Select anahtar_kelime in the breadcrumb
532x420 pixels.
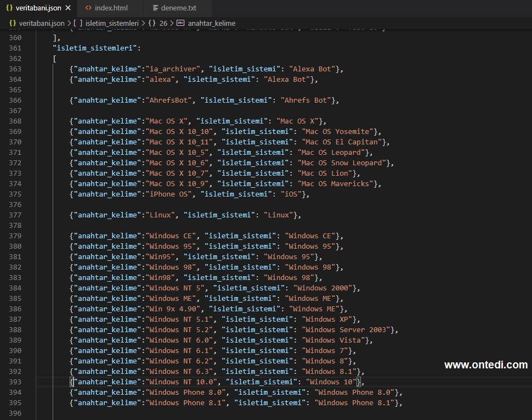tap(211, 23)
